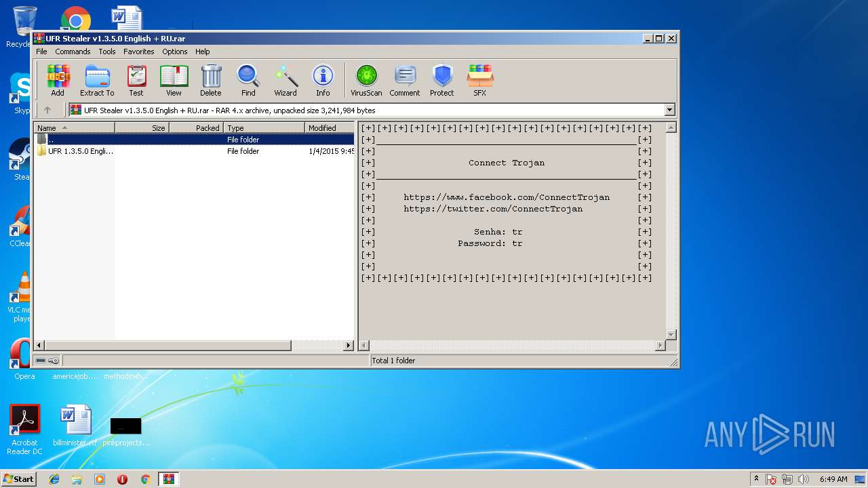The width and height of the screenshot is (868, 488).
Task: Sort by the Name column header
Action: coord(75,127)
